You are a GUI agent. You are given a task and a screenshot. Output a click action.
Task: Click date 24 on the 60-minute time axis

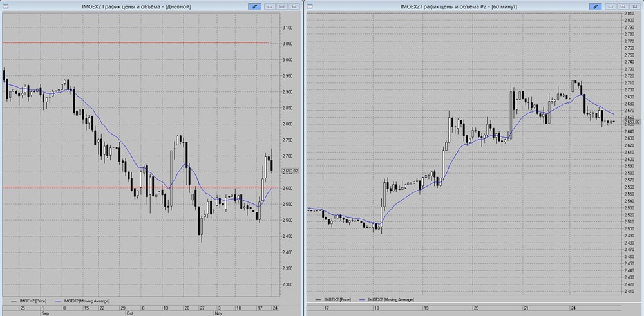573,308
